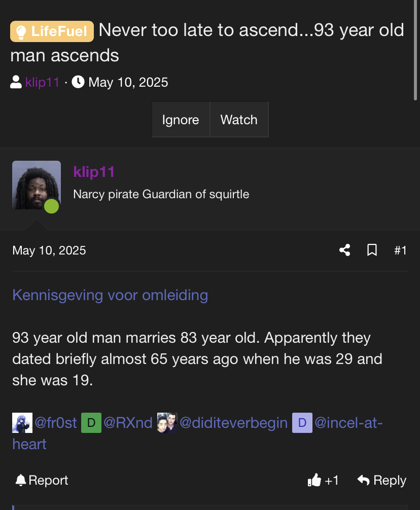Click the share icon on post
420x510 pixels.
click(x=345, y=250)
